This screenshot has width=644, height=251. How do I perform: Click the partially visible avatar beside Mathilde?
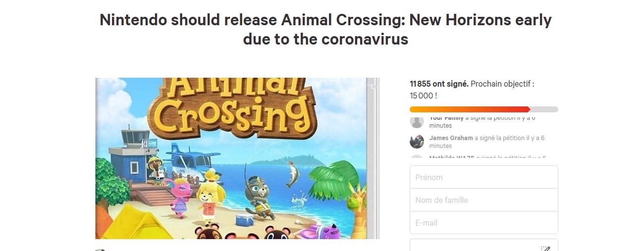point(417,157)
